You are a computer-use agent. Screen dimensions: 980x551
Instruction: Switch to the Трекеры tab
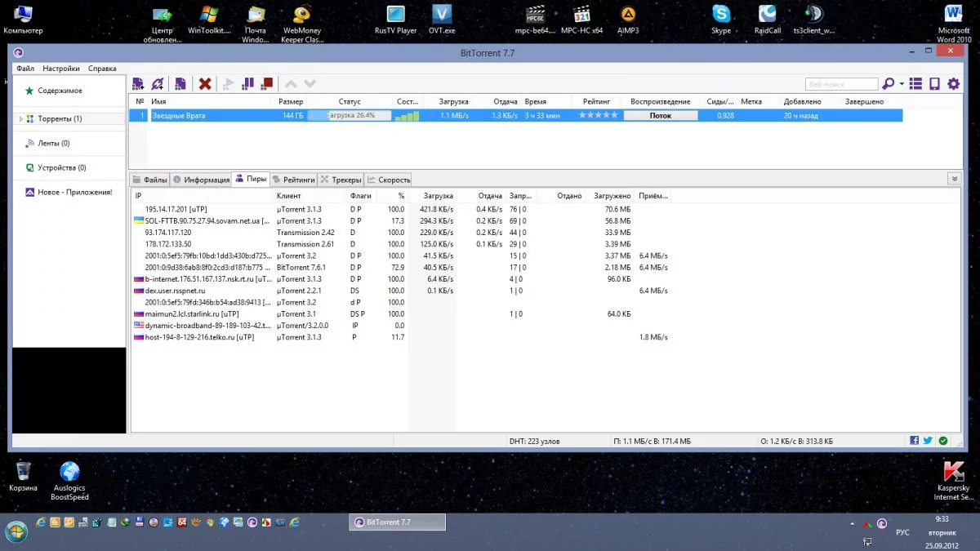341,180
